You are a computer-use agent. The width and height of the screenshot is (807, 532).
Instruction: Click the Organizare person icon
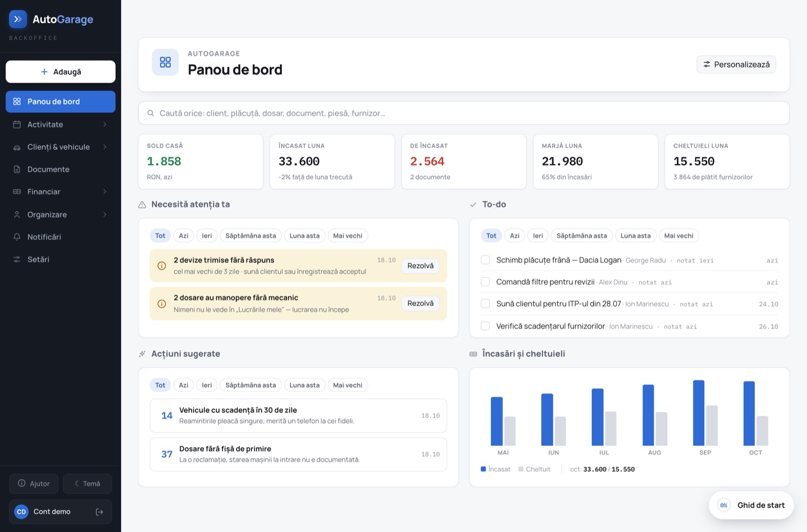[x=17, y=214]
